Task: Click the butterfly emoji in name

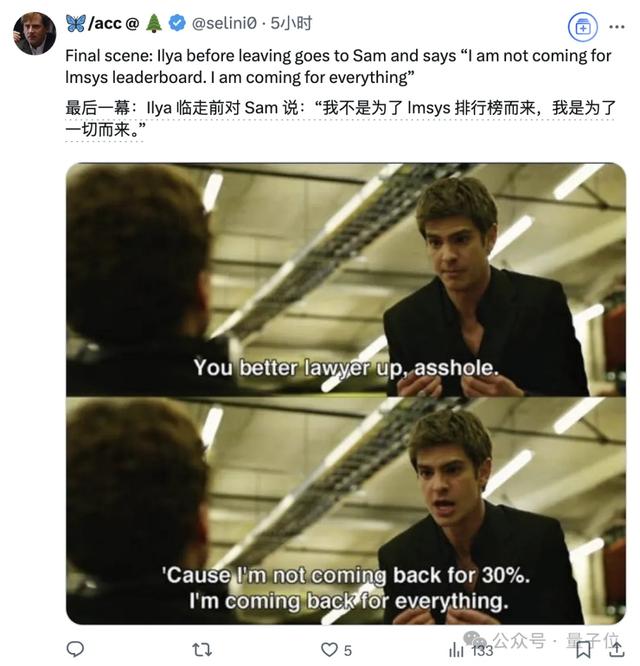Action: tap(76, 23)
